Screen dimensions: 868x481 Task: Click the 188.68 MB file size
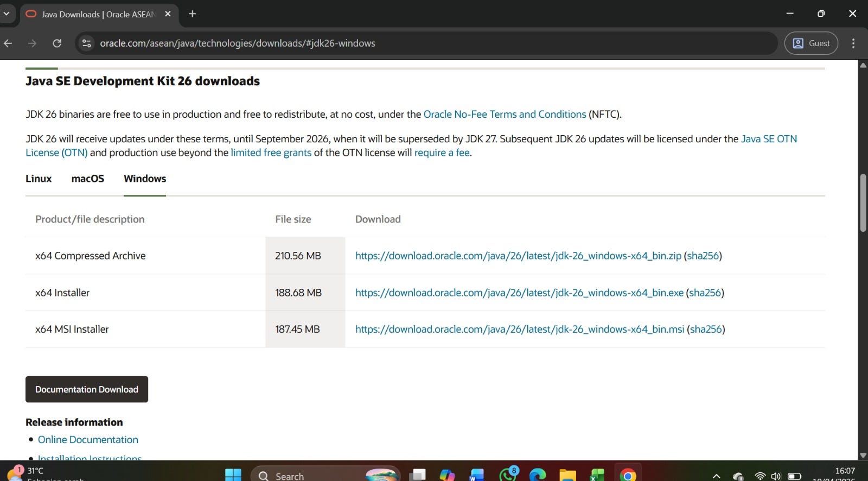click(x=298, y=293)
